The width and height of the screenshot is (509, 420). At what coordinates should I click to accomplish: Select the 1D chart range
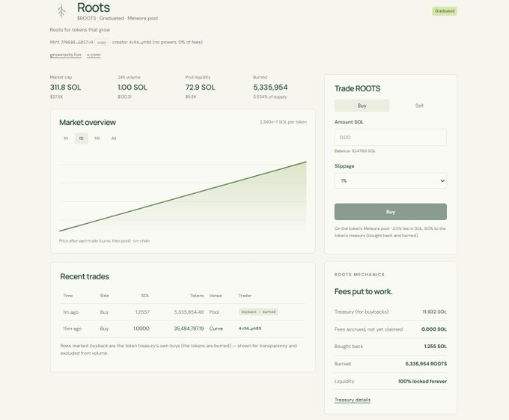pos(81,139)
